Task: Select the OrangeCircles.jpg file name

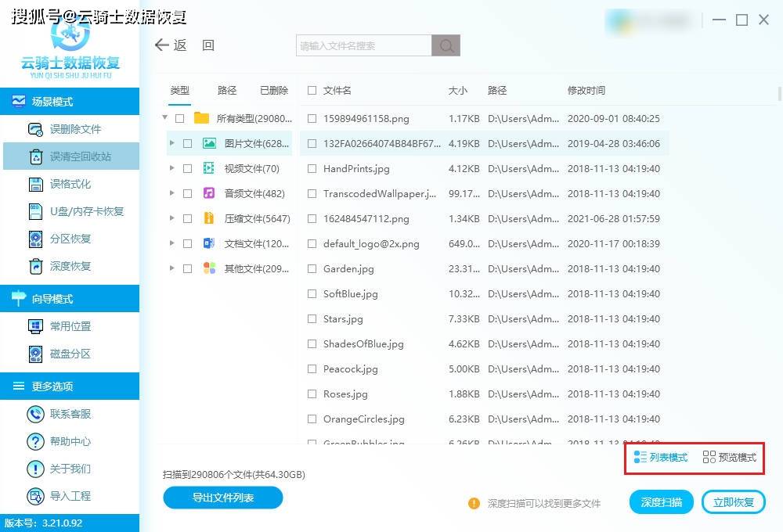Action: coord(364,419)
